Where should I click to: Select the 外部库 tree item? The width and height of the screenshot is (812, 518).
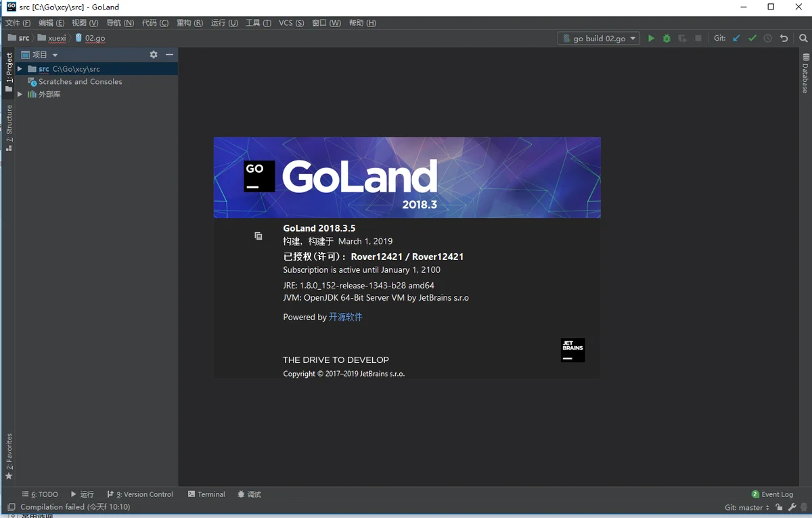pyautogui.click(x=49, y=94)
